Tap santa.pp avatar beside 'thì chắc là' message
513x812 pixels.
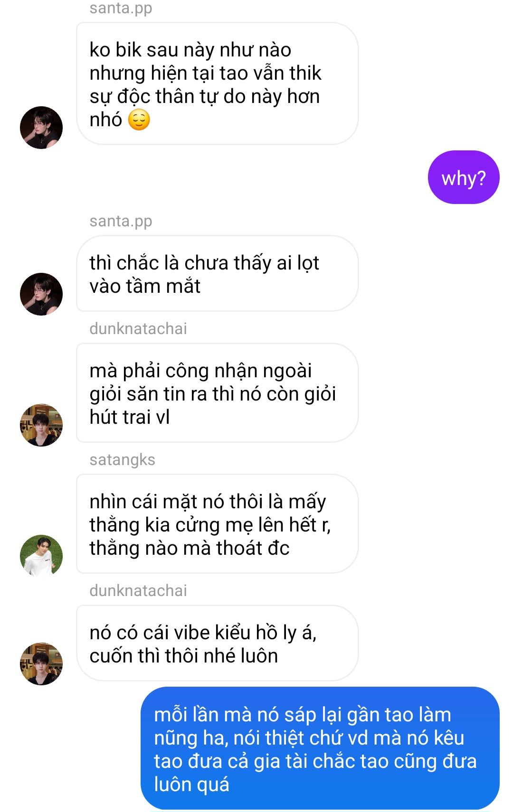[x=41, y=294]
